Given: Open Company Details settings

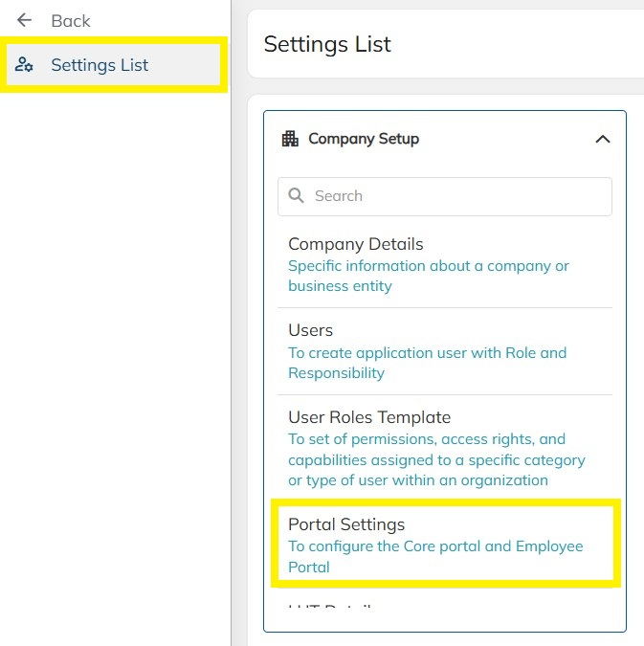Looking at the screenshot, I should click(356, 244).
